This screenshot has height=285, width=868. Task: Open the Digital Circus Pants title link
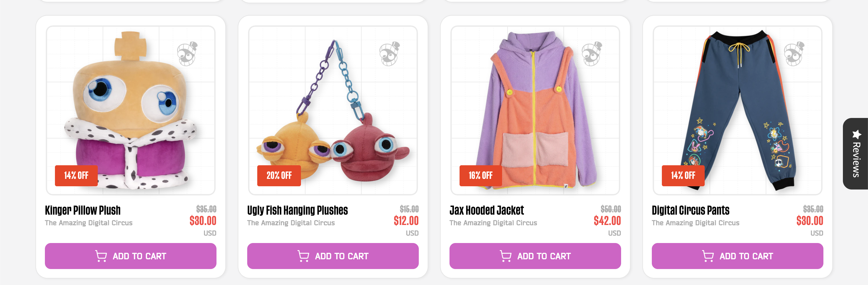coord(691,210)
